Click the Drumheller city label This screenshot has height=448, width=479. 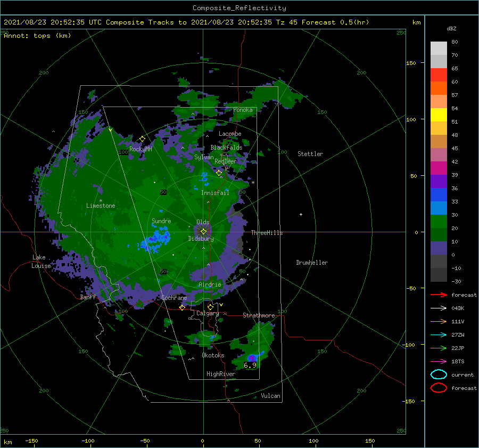pyautogui.click(x=312, y=263)
